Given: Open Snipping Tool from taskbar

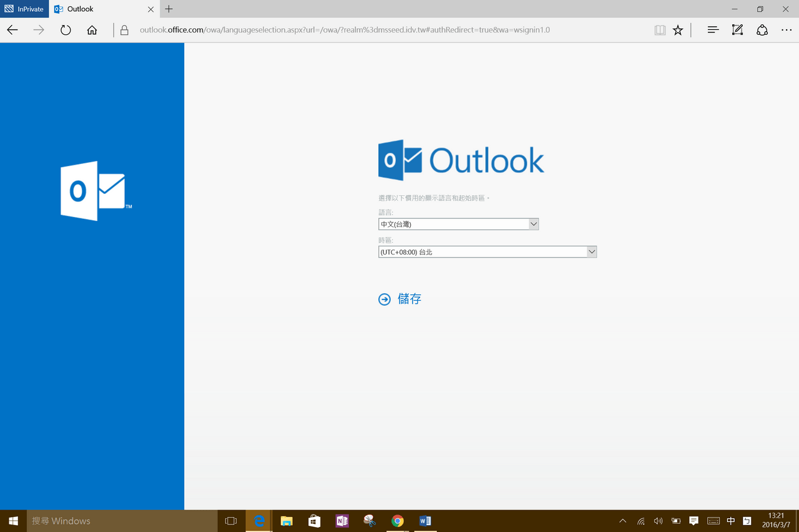Looking at the screenshot, I should [370, 521].
